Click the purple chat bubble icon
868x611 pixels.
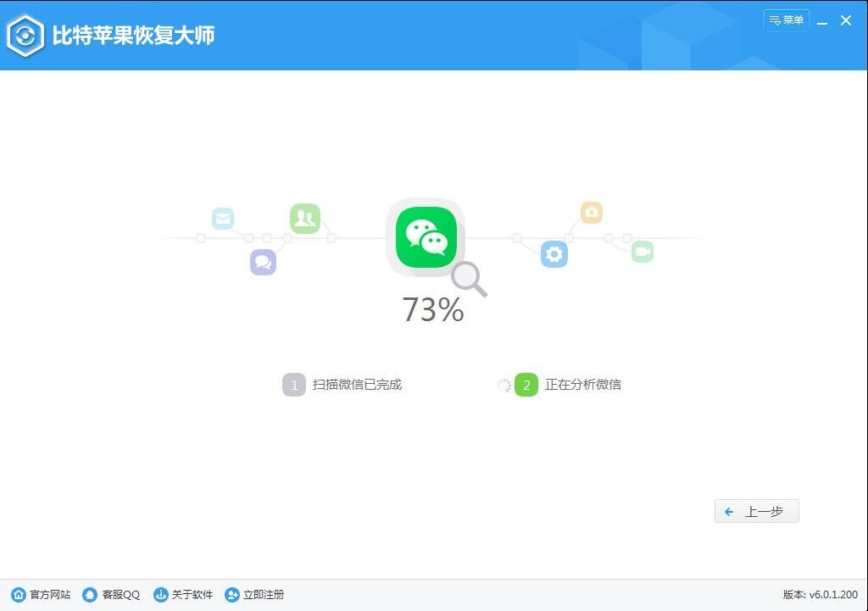click(x=263, y=263)
